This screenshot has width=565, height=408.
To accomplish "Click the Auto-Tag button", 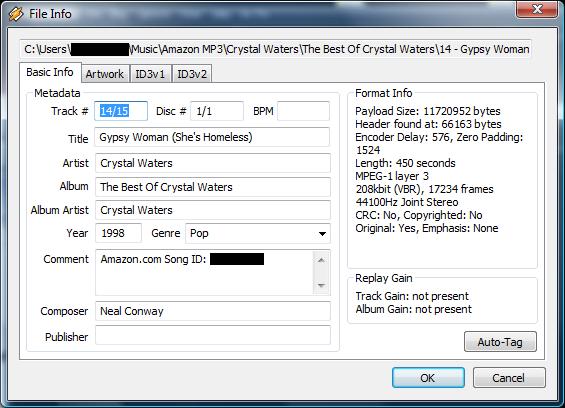I will (x=500, y=342).
